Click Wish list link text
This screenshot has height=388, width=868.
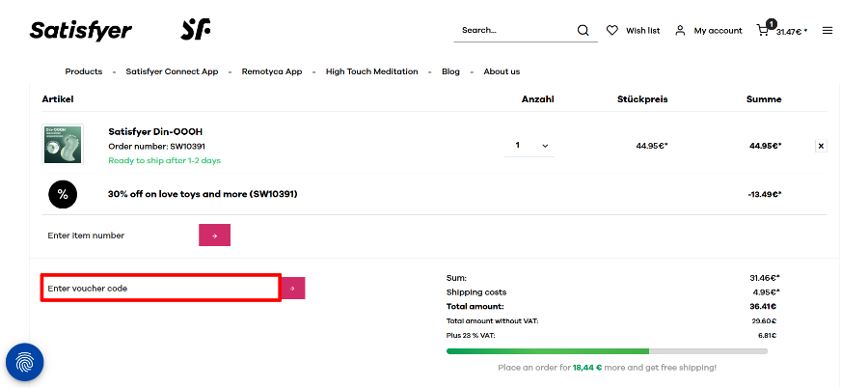642,31
